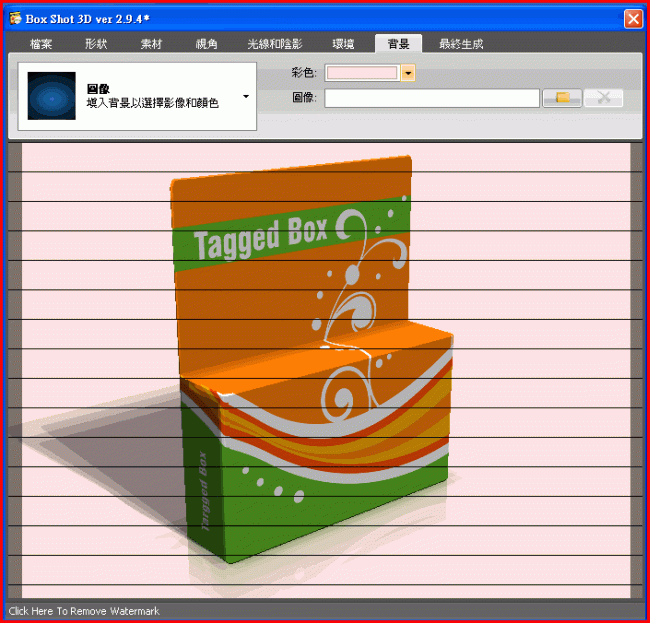Go to the 視角 tab
The width and height of the screenshot is (650, 623).
click(207, 44)
